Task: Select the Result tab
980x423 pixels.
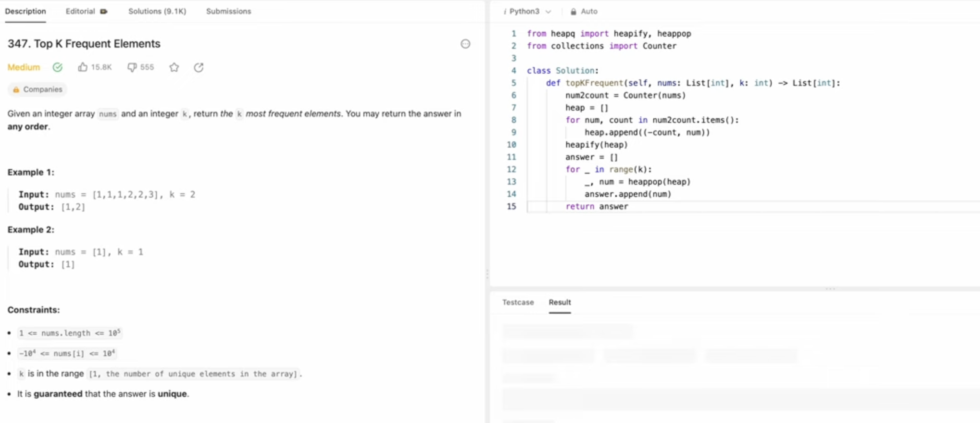Action: (559, 302)
